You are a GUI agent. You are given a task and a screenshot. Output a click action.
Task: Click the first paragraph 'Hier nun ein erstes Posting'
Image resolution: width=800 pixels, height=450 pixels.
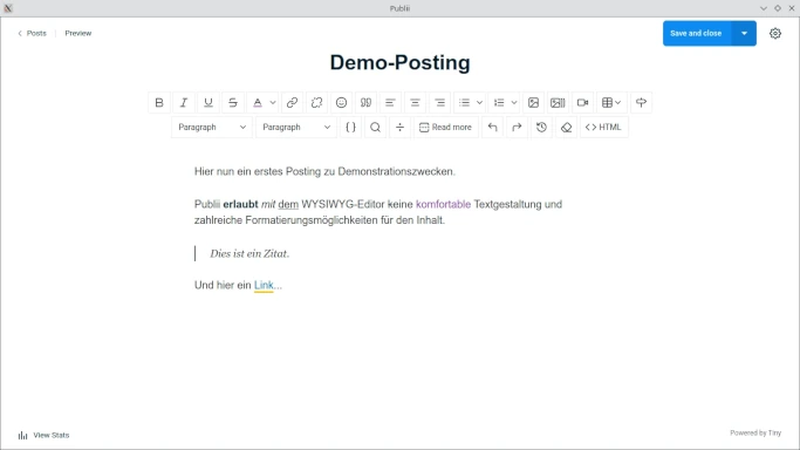[324, 171]
